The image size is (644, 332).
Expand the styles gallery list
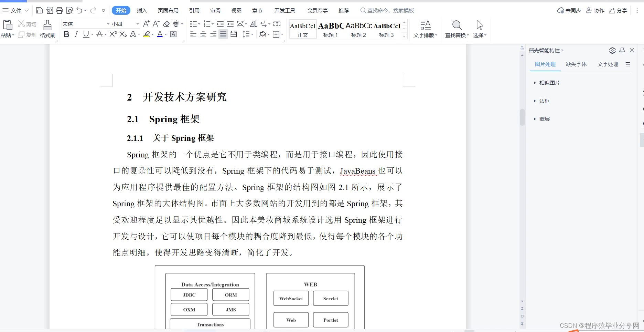click(x=405, y=35)
